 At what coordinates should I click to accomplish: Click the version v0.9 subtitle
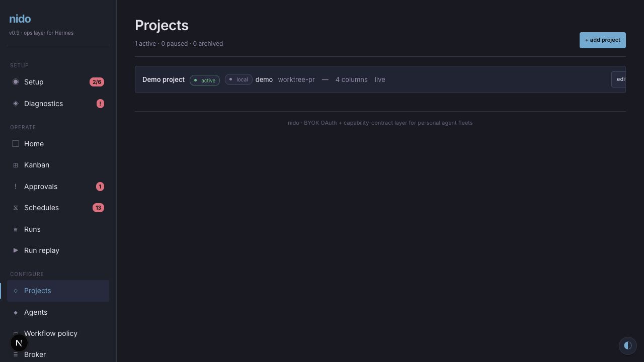(x=41, y=33)
